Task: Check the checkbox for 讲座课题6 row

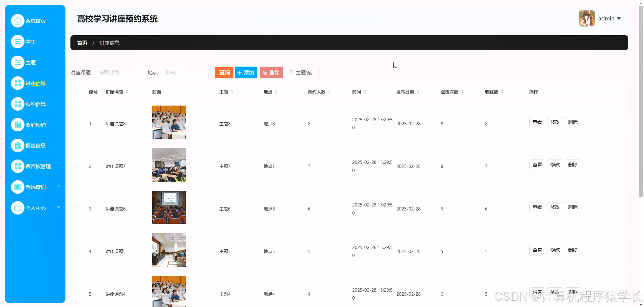Action: click(x=74, y=208)
